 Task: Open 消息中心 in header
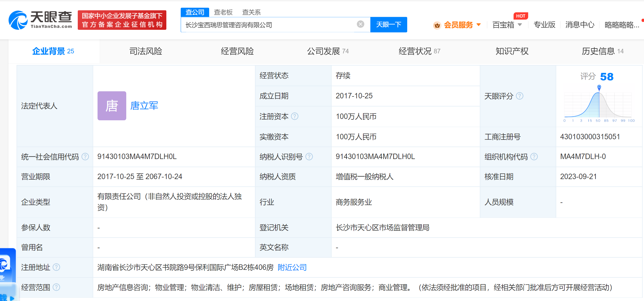[x=580, y=25]
